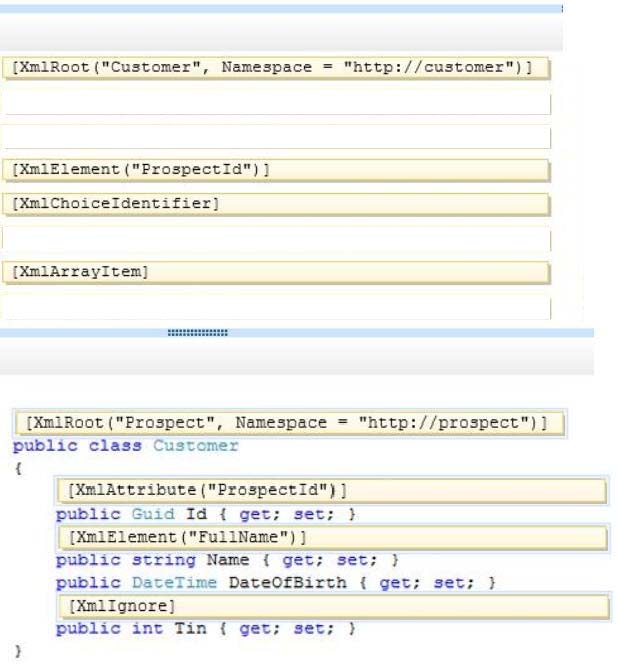Select the XmlElement("ProspectId") attribute block

[276, 170]
